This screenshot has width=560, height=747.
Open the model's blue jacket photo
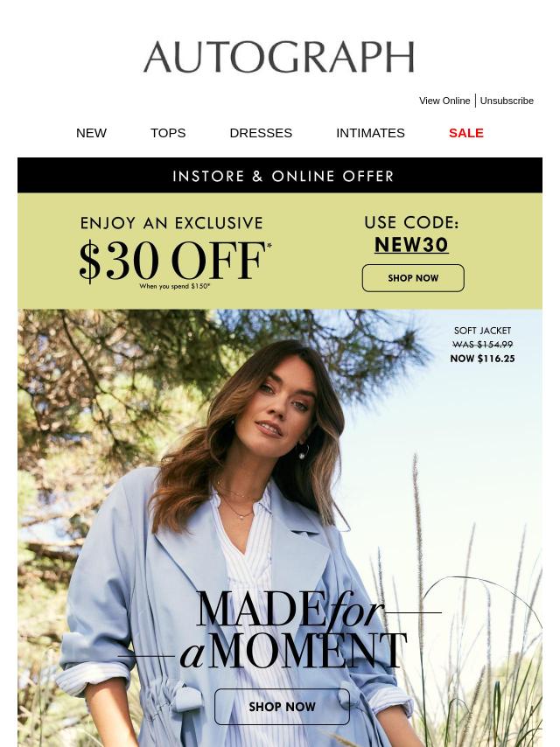280,527
